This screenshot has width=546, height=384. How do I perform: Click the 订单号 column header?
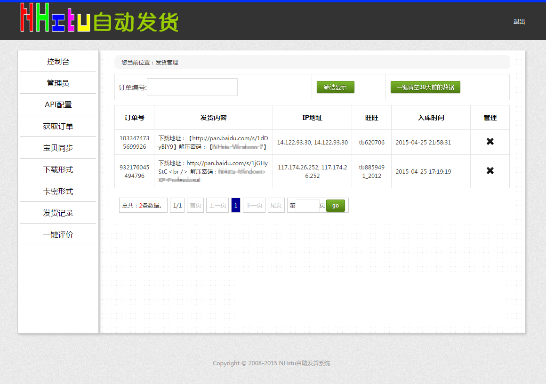[x=134, y=118]
